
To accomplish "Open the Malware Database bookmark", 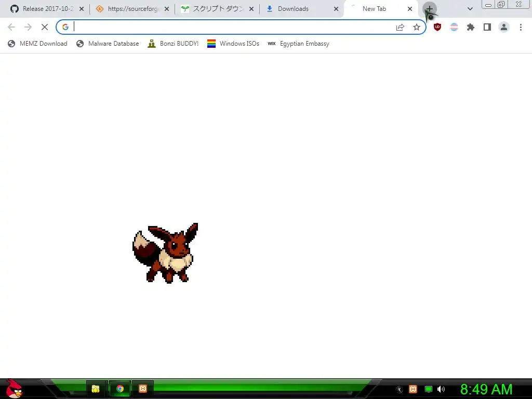I will (x=108, y=44).
